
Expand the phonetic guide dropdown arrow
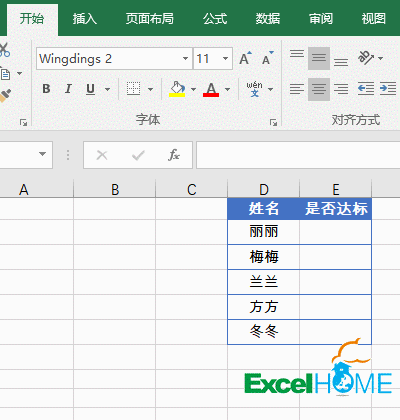[x=270, y=89]
